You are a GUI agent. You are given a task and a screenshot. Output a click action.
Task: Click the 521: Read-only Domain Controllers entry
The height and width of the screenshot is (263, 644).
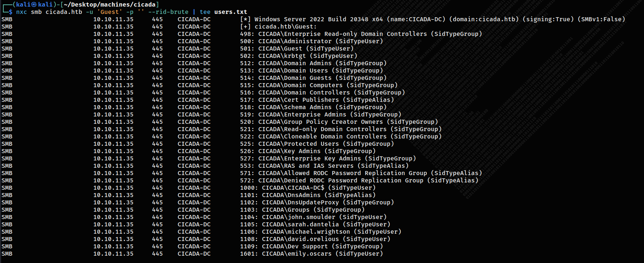pyautogui.click(x=341, y=129)
